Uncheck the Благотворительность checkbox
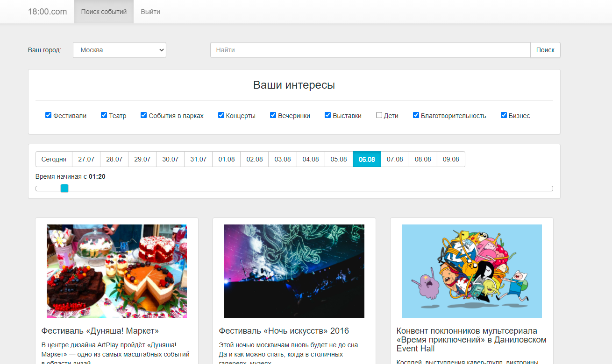This screenshot has width=612, height=364. (416, 115)
